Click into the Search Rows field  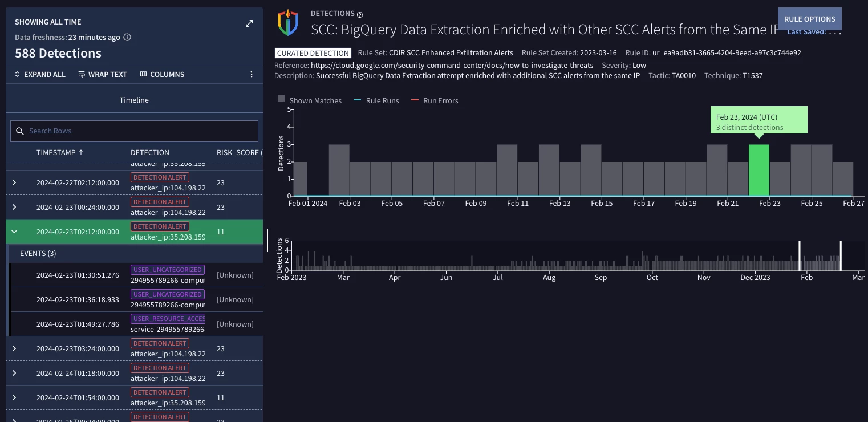134,131
